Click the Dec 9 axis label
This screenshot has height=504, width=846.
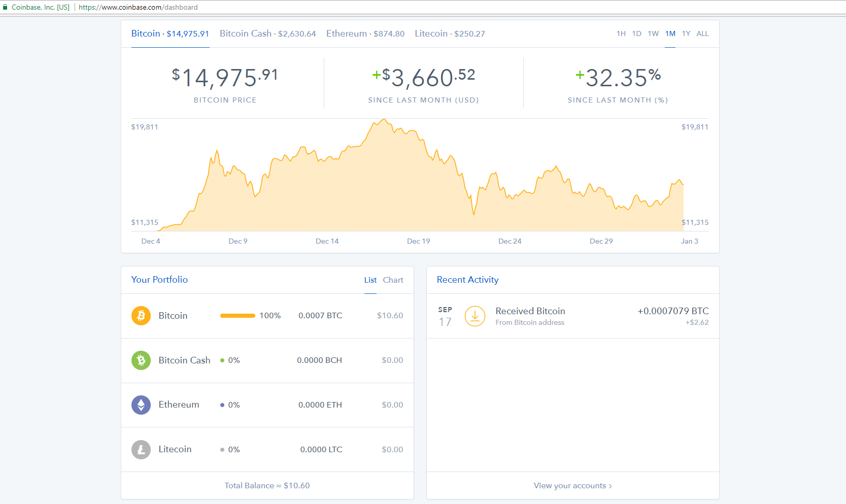[238, 241]
